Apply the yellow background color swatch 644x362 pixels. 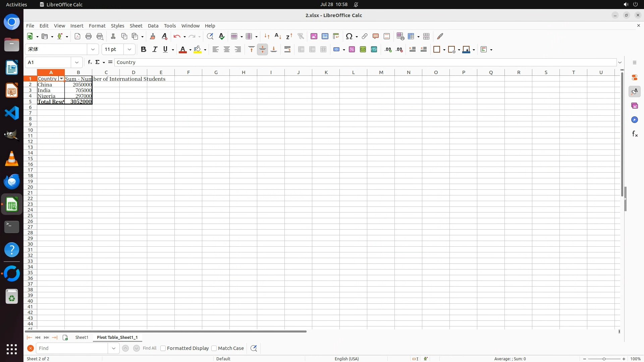[198, 50]
